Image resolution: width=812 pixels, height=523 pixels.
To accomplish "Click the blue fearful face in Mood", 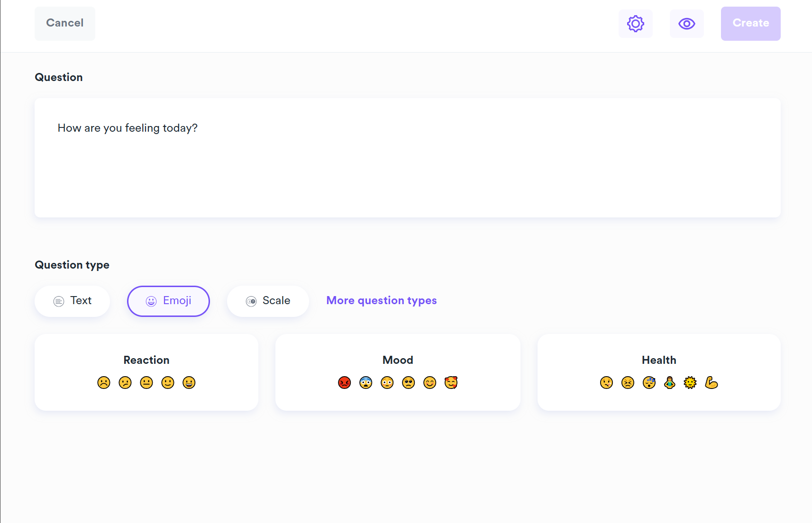I will pyautogui.click(x=366, y=382).
